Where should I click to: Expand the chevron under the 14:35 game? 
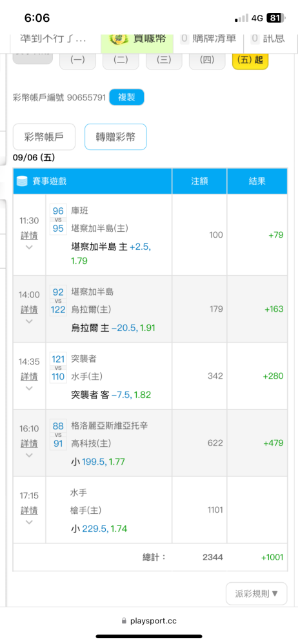tap(29, 388)
